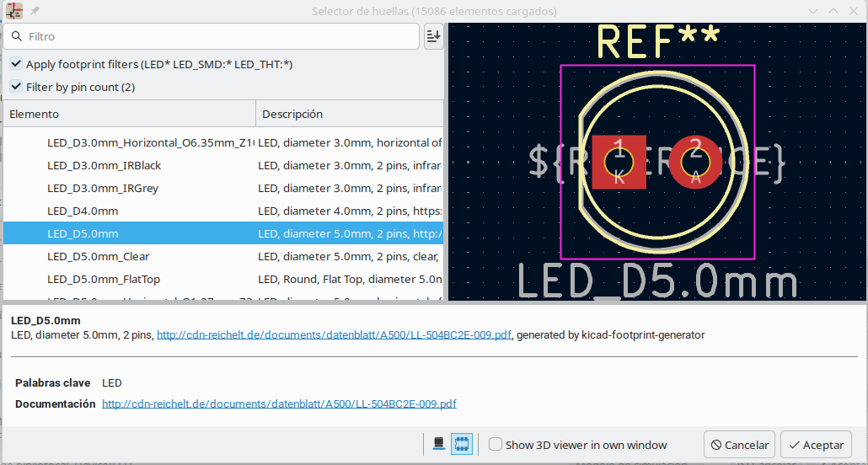868x465 pixels.
Task: Choose LED_D3.0mm_IRBlack from the list
Action: tap(104, 165)
